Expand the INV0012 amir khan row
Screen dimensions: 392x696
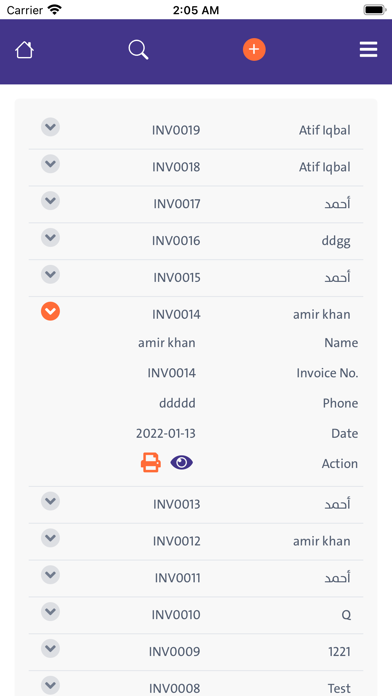coord(51,538)
